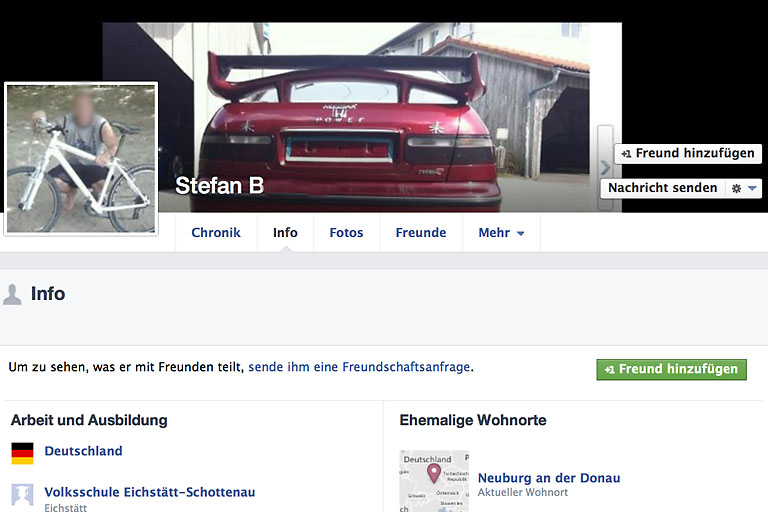The height and width of the screenshot is (512, 768).
Task: Click the Neuburg an der Donau link
Action: (549, 478)
